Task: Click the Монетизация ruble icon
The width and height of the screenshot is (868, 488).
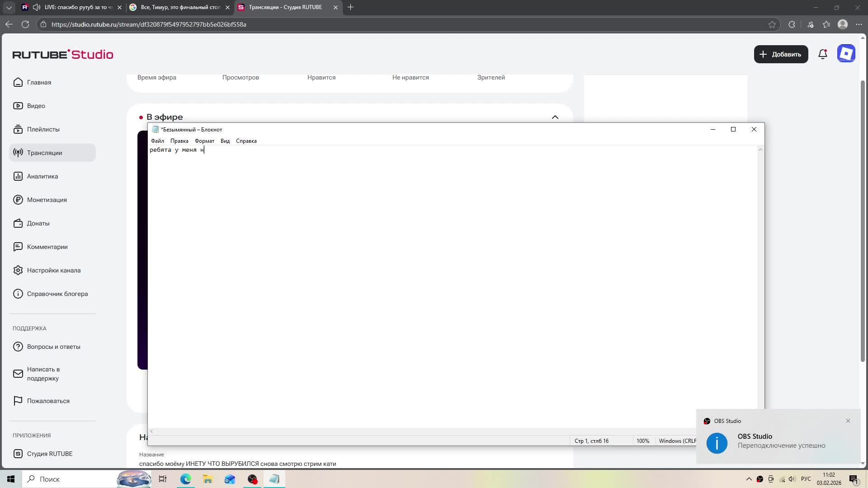Action: click(x=18, y=200)
